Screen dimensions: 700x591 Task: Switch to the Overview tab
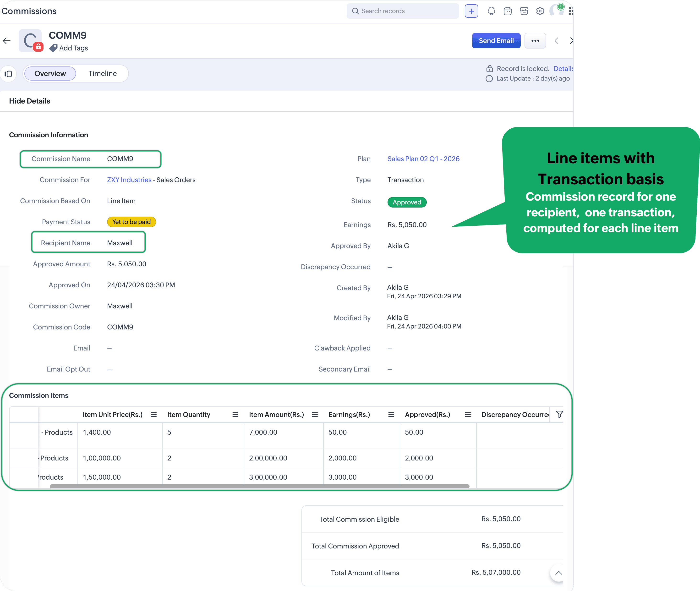pos(50,74)
